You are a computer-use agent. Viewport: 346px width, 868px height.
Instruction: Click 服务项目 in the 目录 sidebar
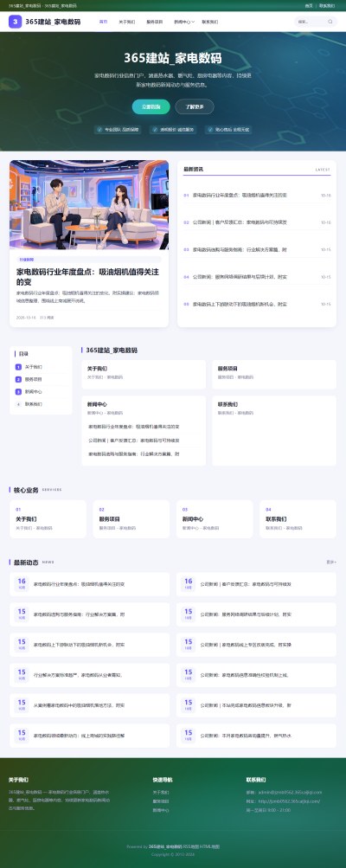click(33, 380)
